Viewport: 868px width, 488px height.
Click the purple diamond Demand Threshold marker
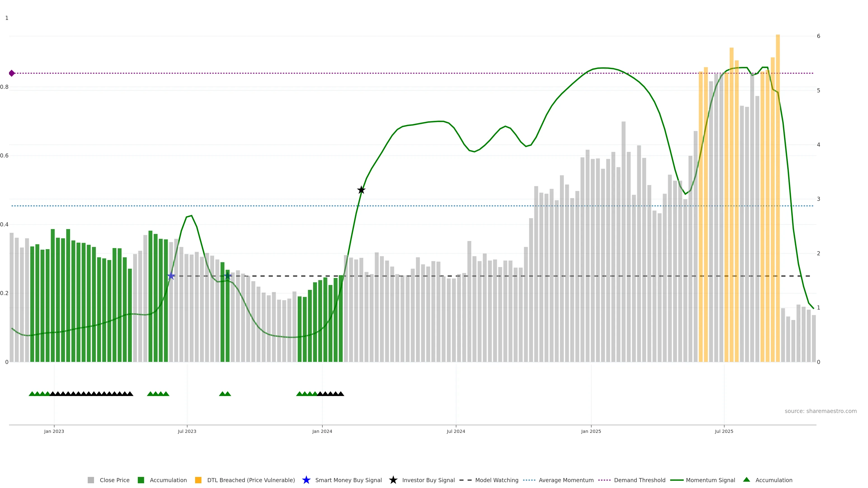(x=12, y=73)
